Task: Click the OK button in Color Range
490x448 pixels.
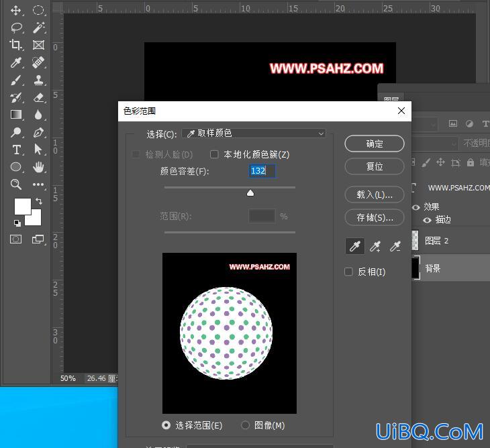Action: click(375, 144)
